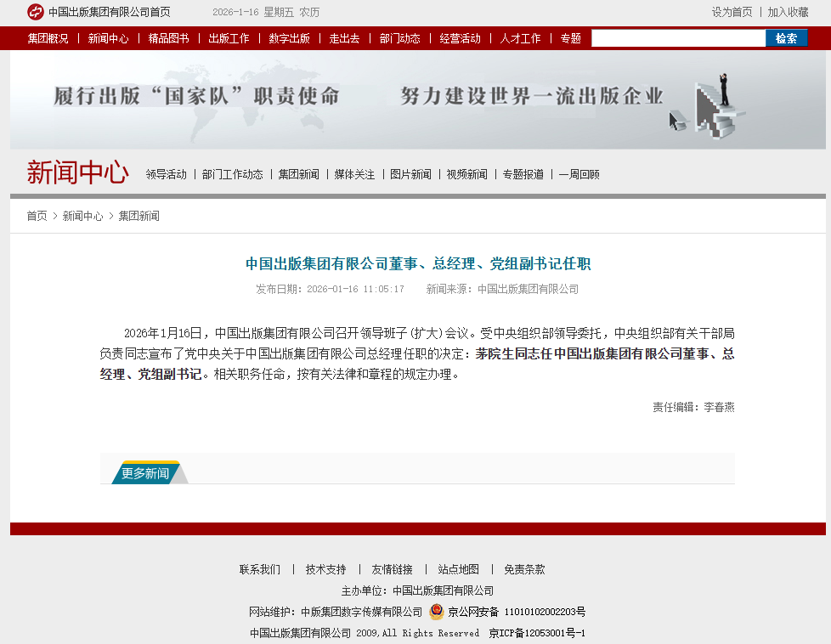Switch to 图片新闻 news section
Image resolution: width=831 pixels, height=644 pixels.
[410, 174]
